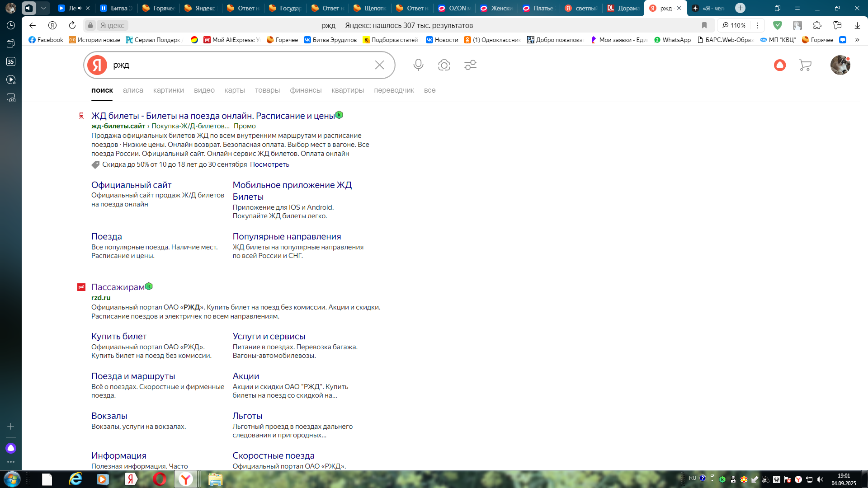Open the shopping cart icon
The height and width of the screenshot is (488, 868).
(x=805, y=65)
